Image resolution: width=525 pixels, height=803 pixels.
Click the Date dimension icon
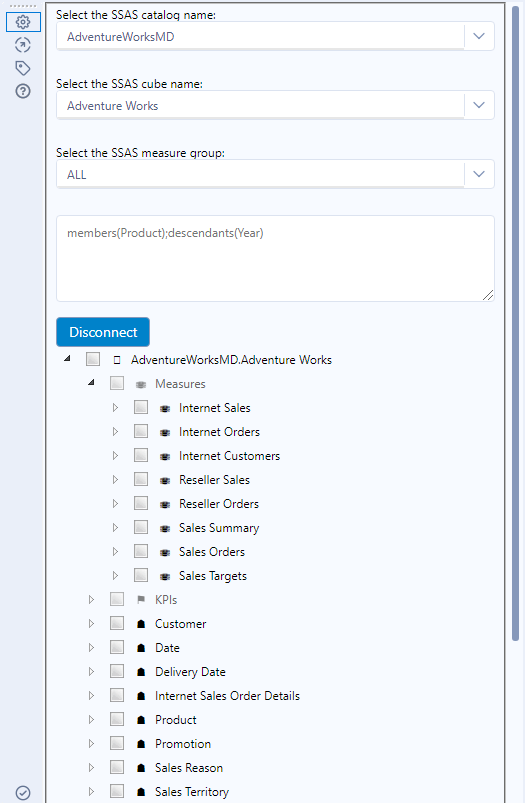coord(141,648)
